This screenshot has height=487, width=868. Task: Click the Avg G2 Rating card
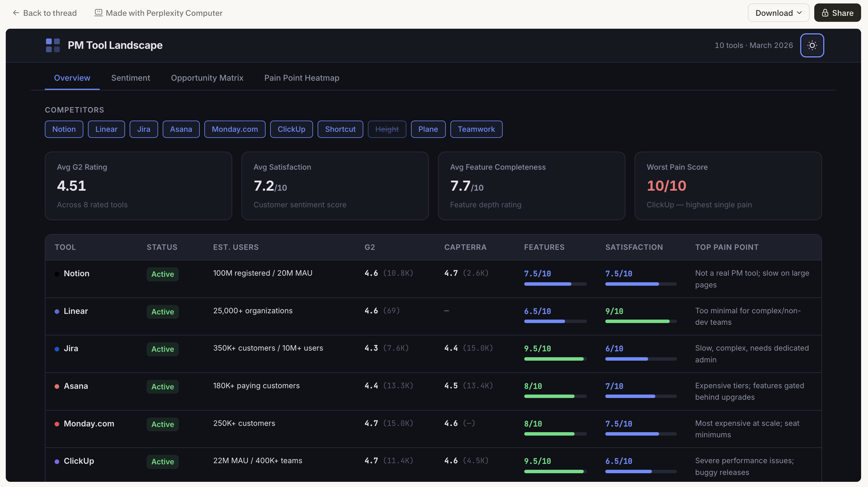click(x=139, y=186)
